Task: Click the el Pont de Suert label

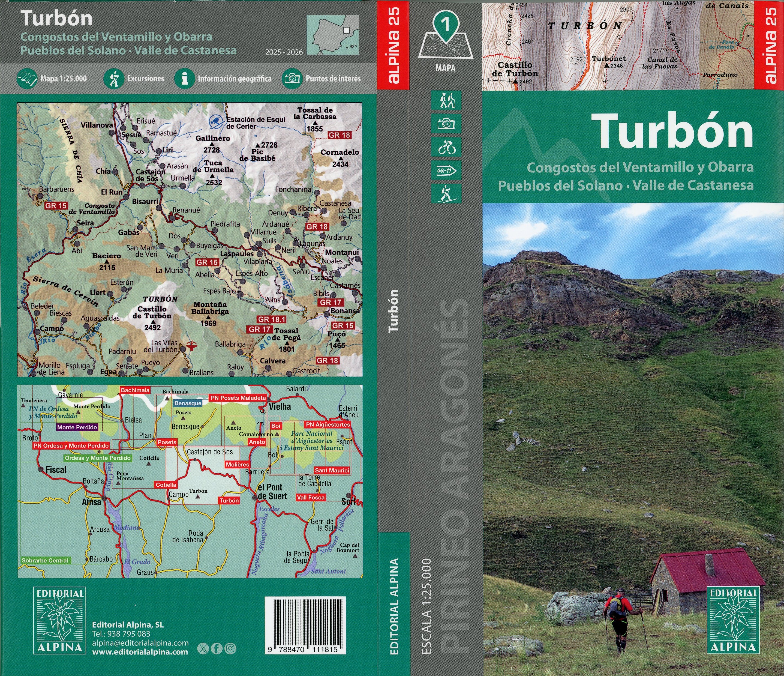Action: pos(272,491)
